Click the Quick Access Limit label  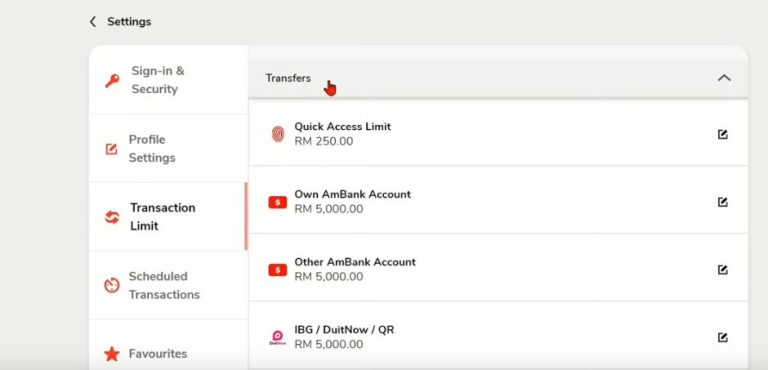coord(342,126)
